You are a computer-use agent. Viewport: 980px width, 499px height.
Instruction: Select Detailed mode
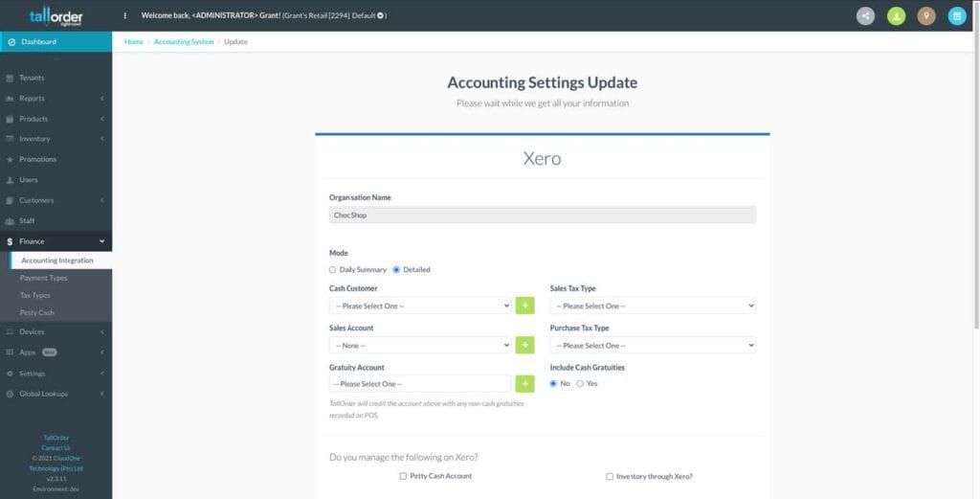pyautogui.click(x=396, y=270)
